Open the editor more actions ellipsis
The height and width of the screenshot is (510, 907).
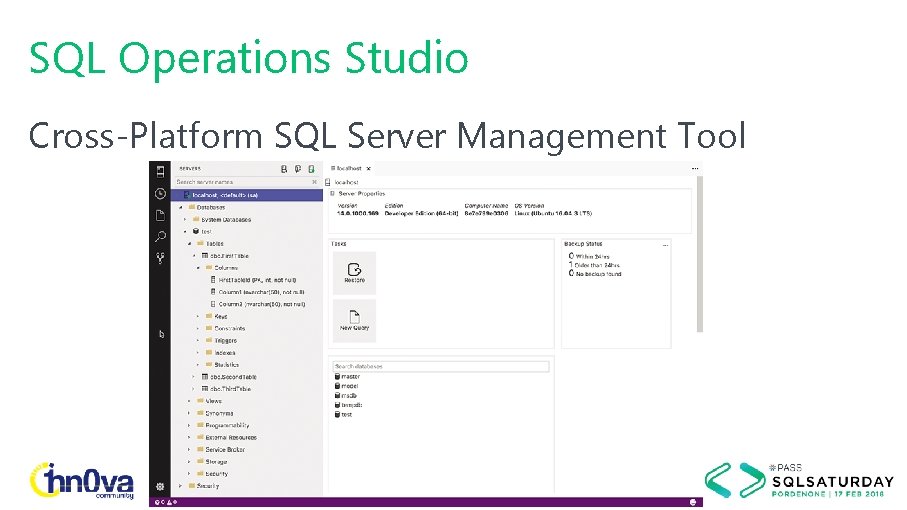695,168
